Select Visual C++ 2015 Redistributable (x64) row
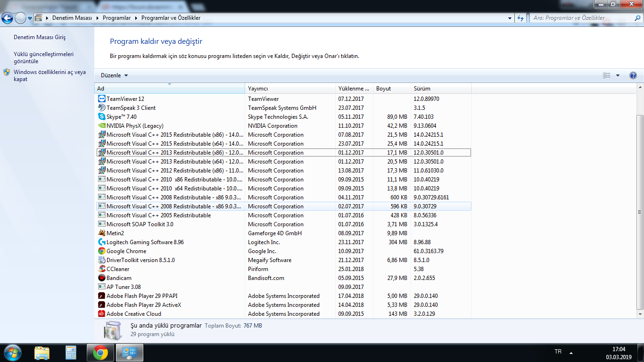The height and width of the screenshot is (362, 644). [284, 144]
